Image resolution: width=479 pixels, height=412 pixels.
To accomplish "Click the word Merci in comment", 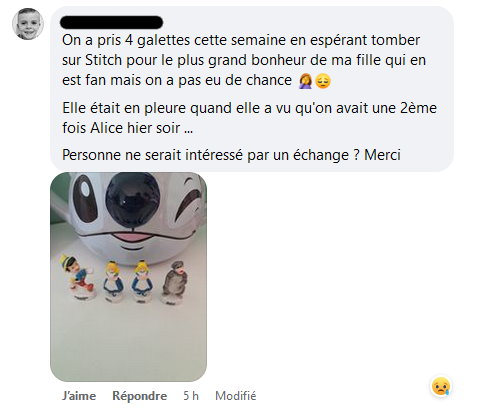I will [x=382, y=155].
